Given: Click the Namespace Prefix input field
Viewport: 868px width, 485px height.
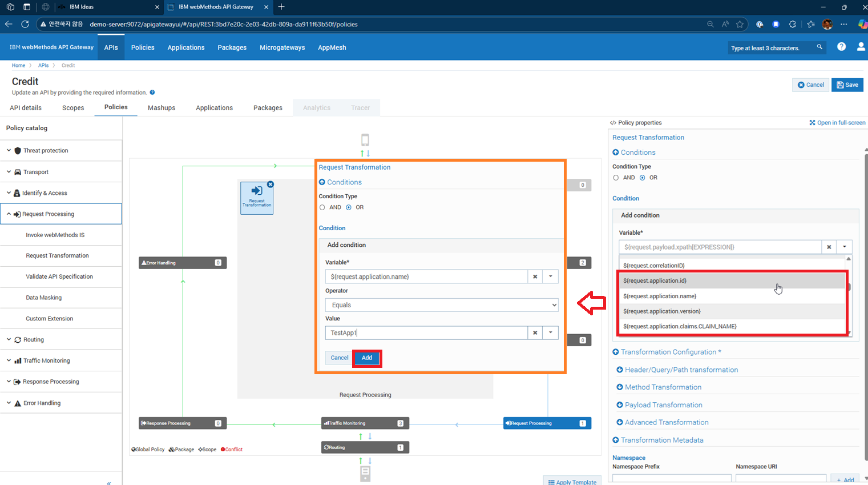Looking at the screenshot, I should (671, 478).
